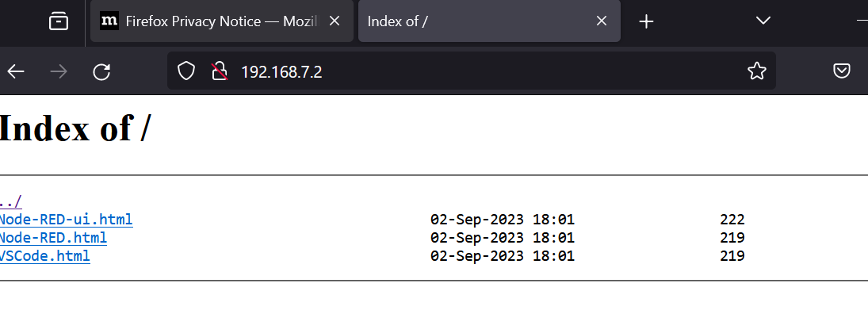868x333 pixels.
Task: Save the page to Pocket
Action: [843, 72]
